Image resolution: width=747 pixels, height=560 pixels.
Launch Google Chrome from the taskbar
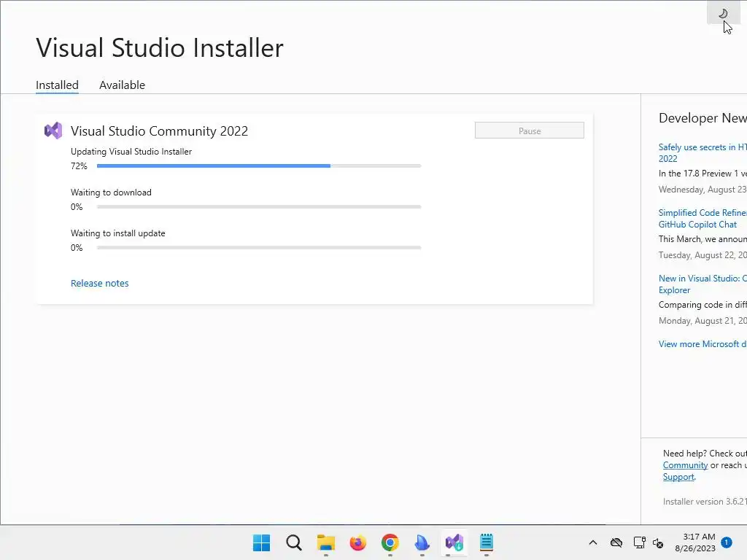coord(390,542)
